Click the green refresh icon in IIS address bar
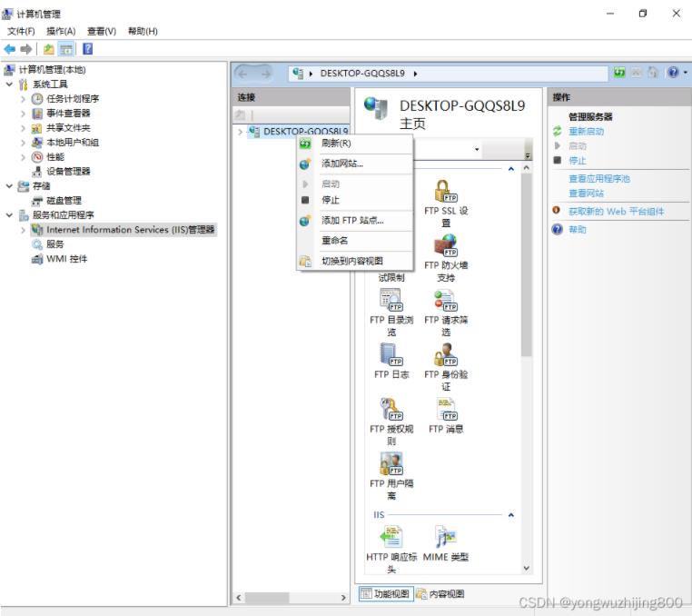692x616 pixels. coord(619,73)
